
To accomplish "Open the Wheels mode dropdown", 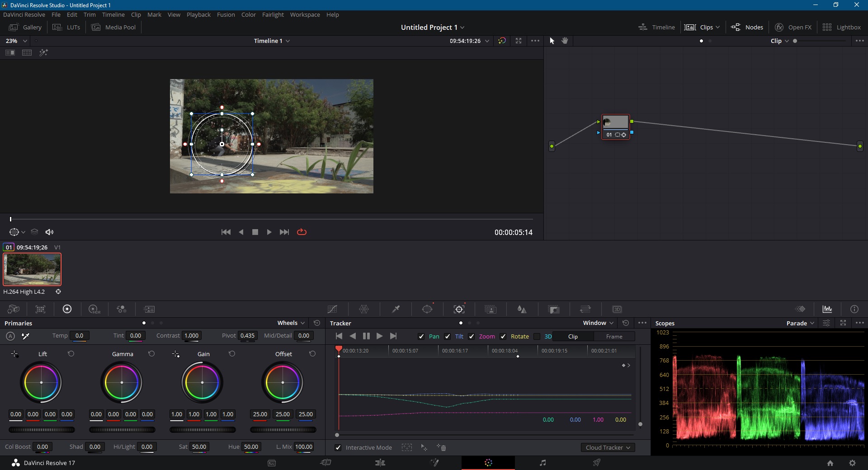I will [x=291, y=323].
